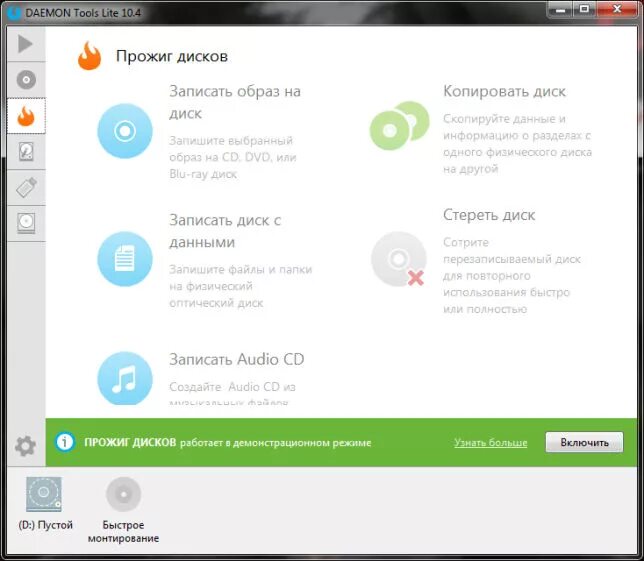Click description Запишите выбранный образ
This screenshot has height=561, width=644.
(233, 157)
